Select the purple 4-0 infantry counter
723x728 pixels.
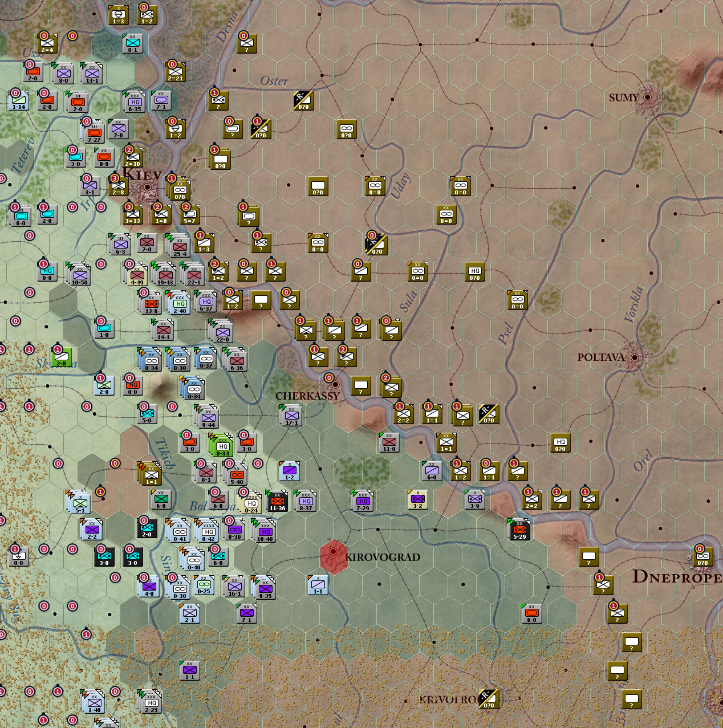pyautogui.click(x=149, y=587)
